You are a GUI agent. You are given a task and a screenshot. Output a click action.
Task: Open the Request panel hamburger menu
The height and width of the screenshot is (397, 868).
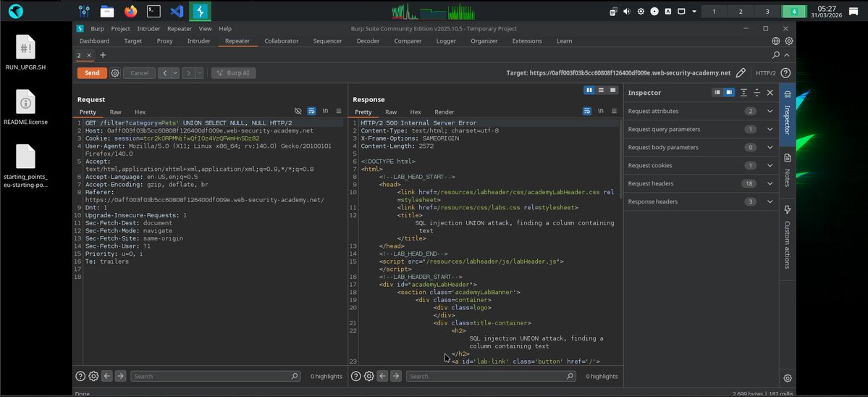[339, 112]
